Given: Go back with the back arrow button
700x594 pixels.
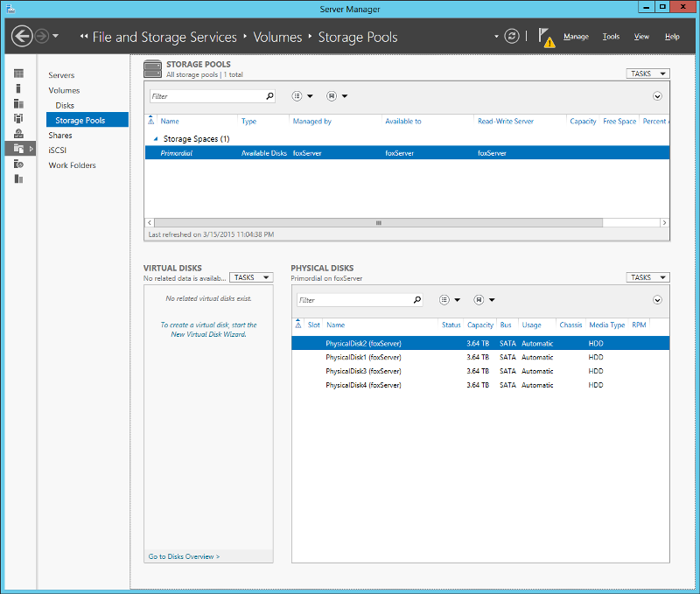Looking at the screenshot, I should click(22, 36).
